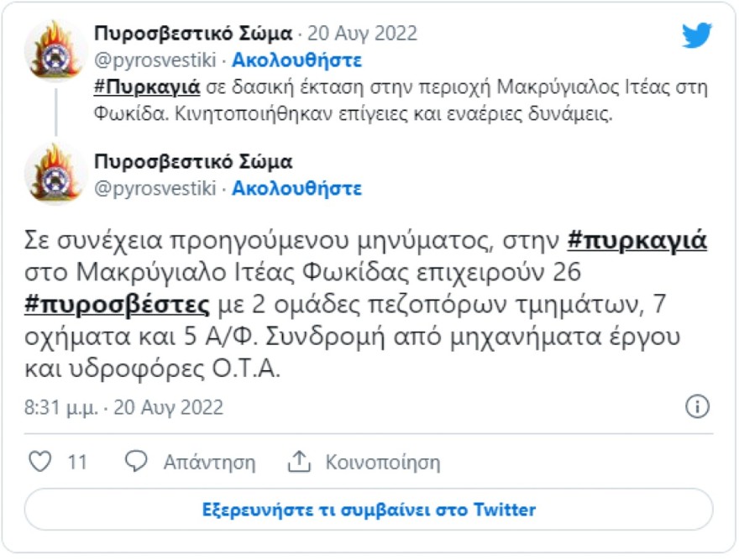Click Εξερευνήστε τι συμβαίνει στο Twitter

369,510
